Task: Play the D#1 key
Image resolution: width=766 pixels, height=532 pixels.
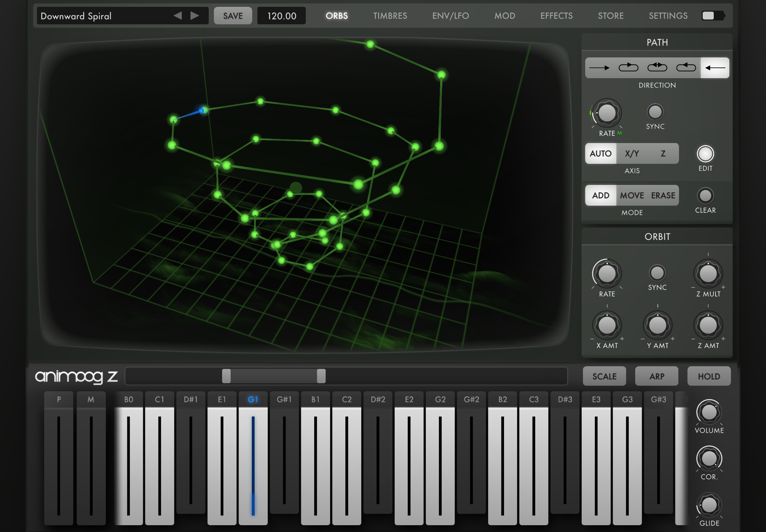Action: click(191, 452)
